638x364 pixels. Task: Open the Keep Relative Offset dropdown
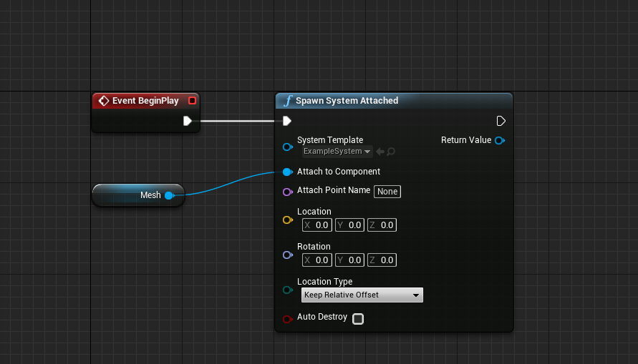362,295
